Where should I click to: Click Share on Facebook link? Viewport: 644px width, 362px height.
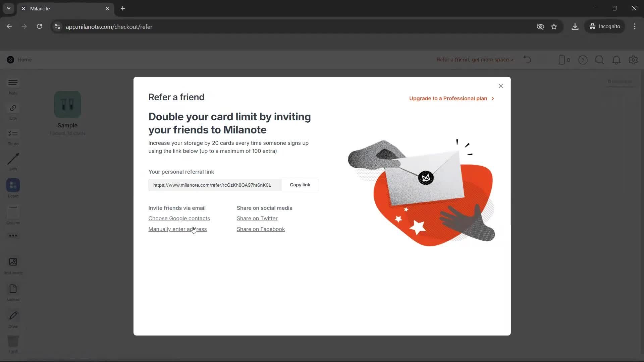(x=261, y=229)
